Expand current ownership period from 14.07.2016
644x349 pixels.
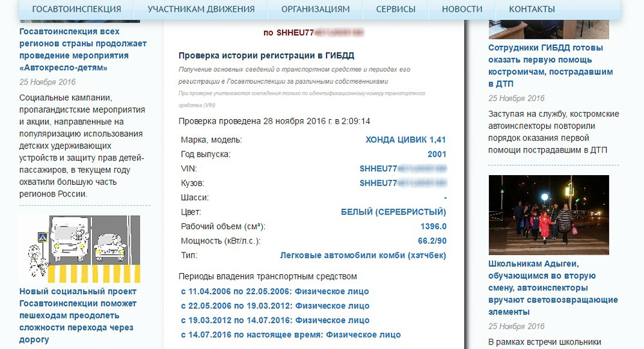click(x=290, y=335)
